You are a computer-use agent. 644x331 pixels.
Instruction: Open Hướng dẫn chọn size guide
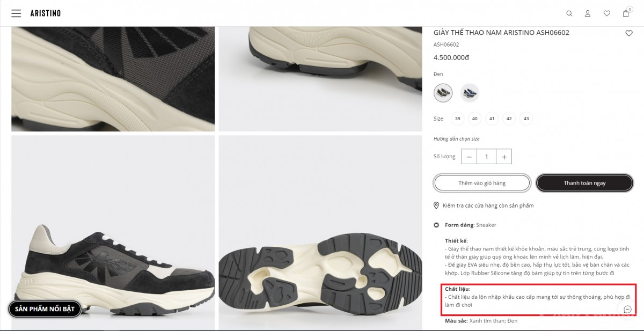click(x=457, y=139)
